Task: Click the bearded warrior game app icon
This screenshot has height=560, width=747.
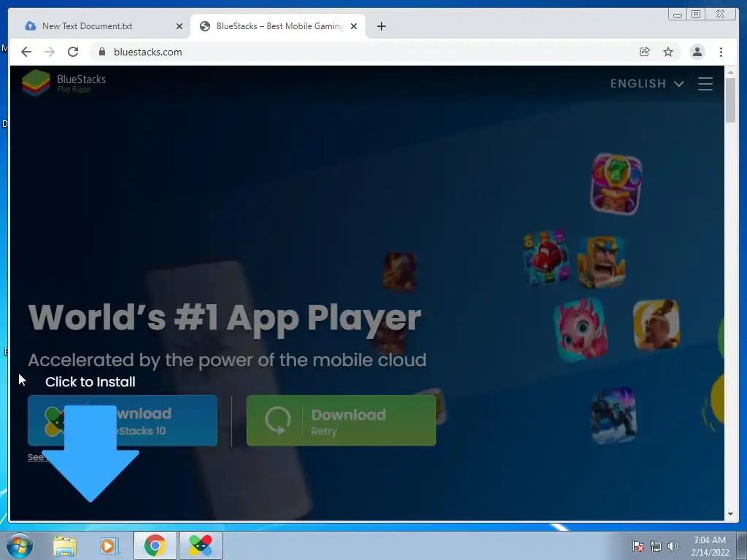Action: point(601,262)
